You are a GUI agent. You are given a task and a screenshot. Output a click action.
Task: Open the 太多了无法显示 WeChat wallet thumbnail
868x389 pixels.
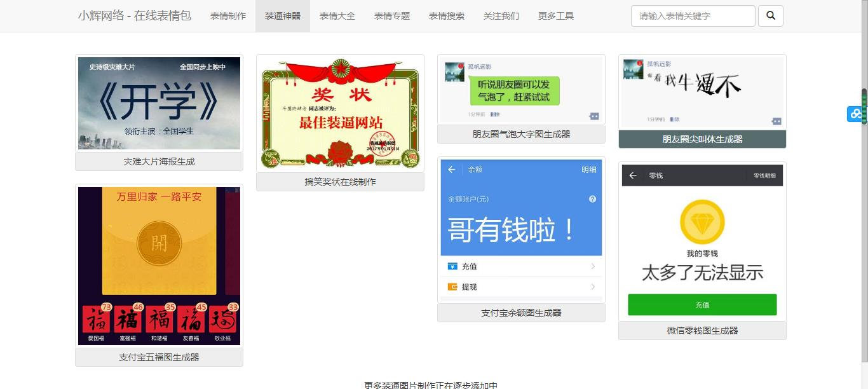[x=702, y=242]
